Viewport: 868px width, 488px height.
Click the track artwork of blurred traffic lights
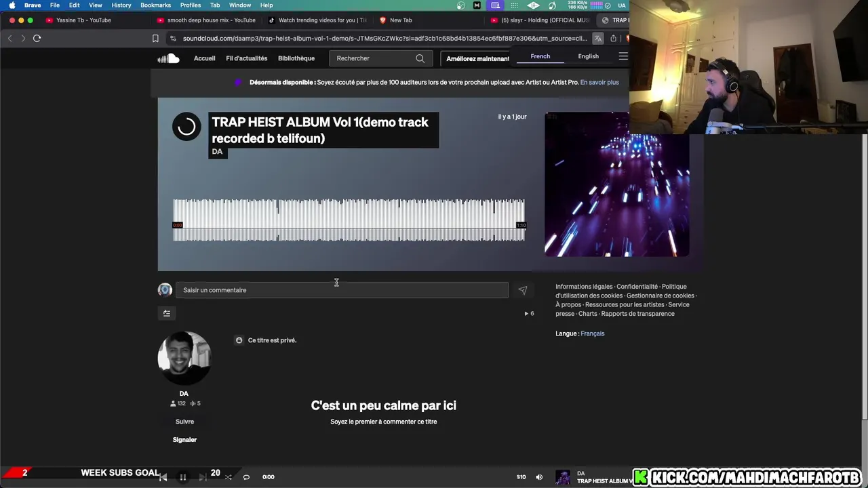(616, 184)
